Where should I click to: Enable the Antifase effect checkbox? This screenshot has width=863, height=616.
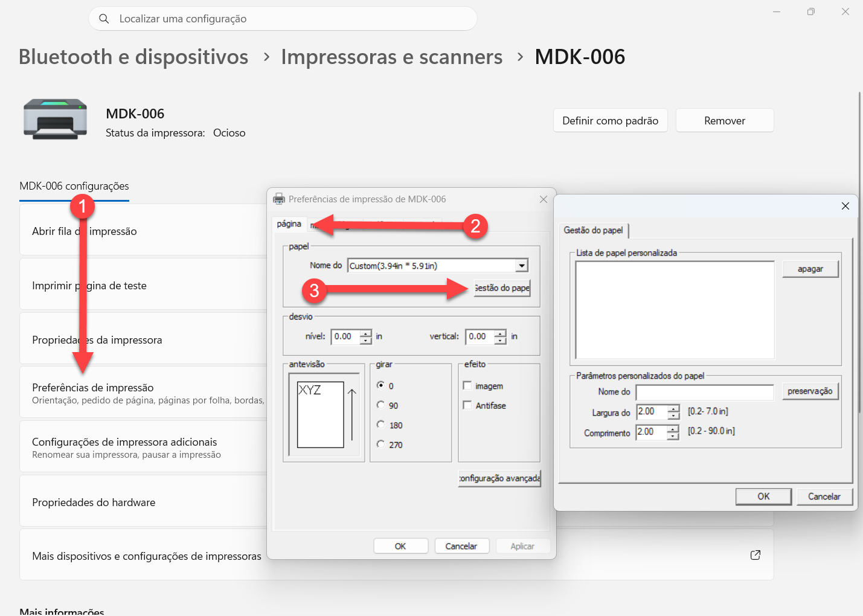tap(467, 405)
